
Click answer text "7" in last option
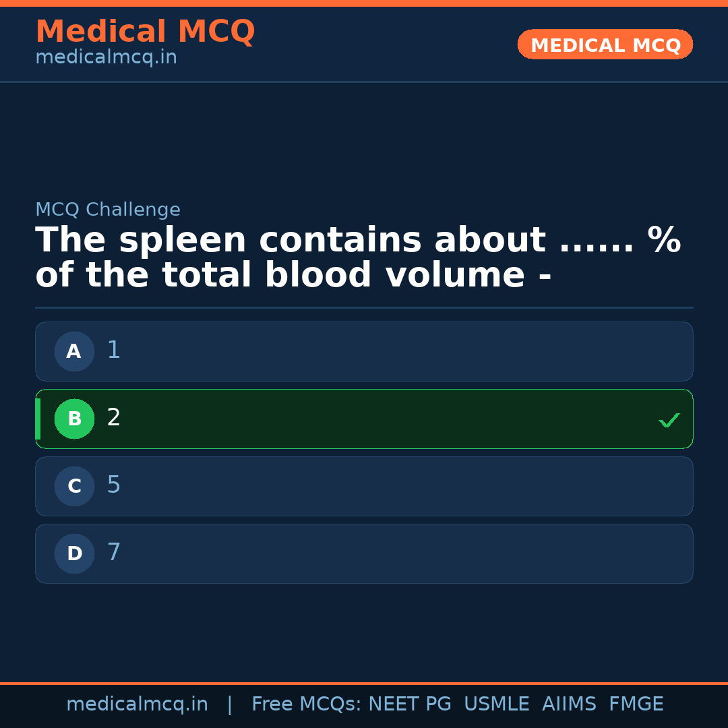pos(113,553)
